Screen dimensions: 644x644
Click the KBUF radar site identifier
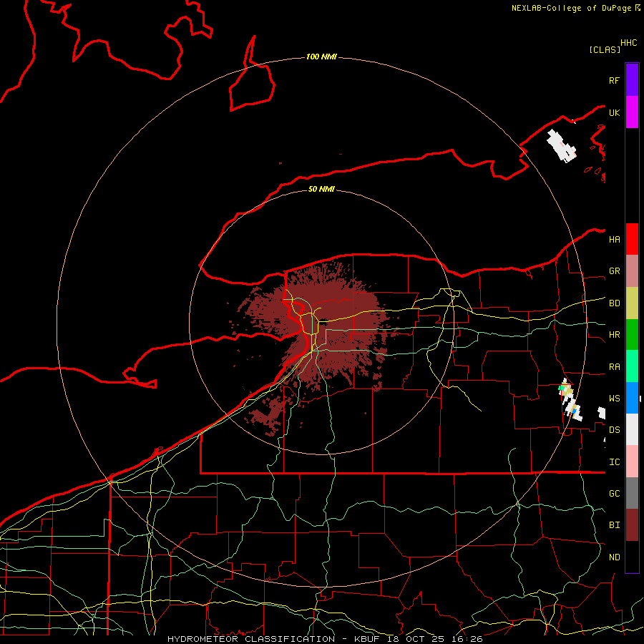click(x=368, y=639)
